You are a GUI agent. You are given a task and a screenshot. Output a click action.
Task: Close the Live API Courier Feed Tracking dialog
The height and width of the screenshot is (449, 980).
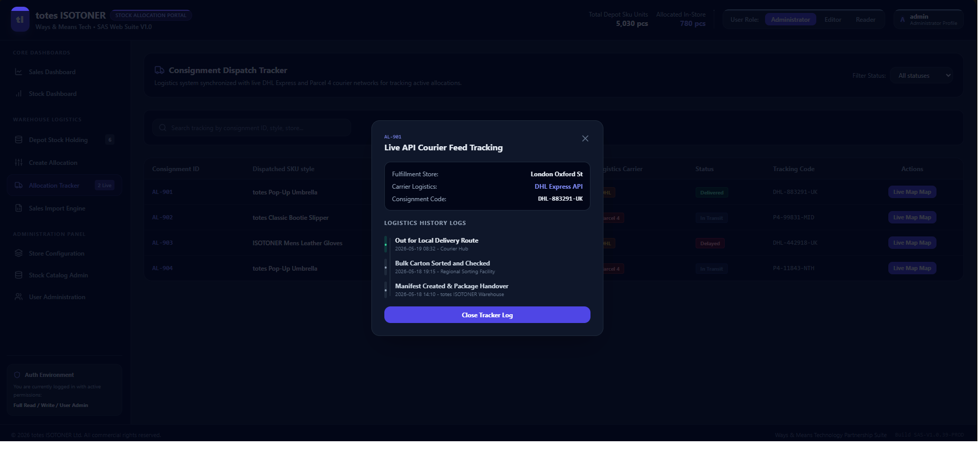click(x=585, y=138)
